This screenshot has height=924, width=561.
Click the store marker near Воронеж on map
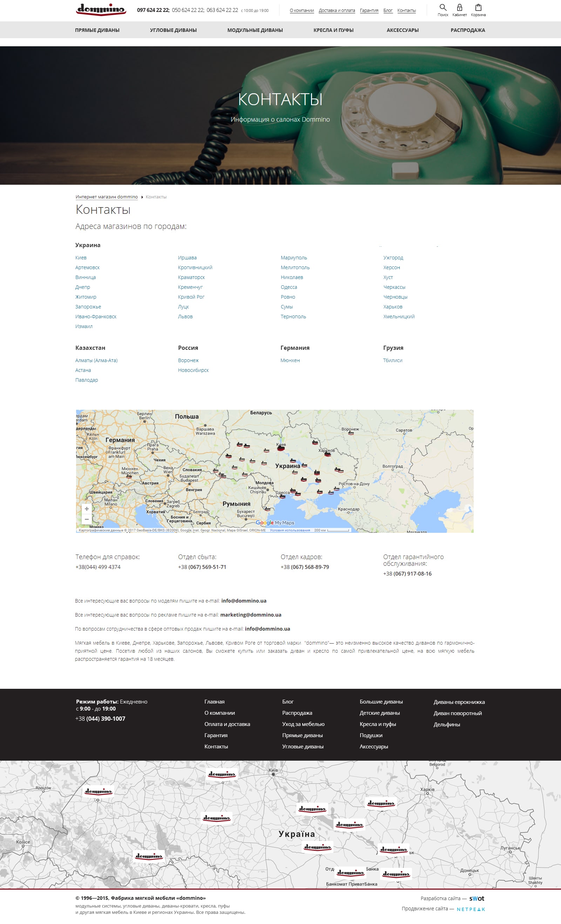(x=351, y=433)
